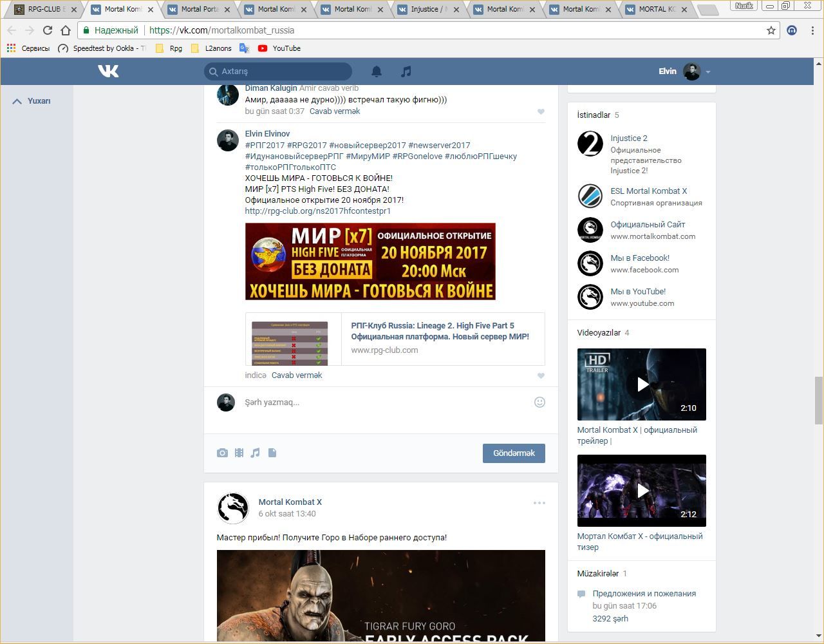Image resolution: width=824 pixels, height=644 pixels.
Task: Like Diman Kalugin's comment
Action: coord(541,111)
